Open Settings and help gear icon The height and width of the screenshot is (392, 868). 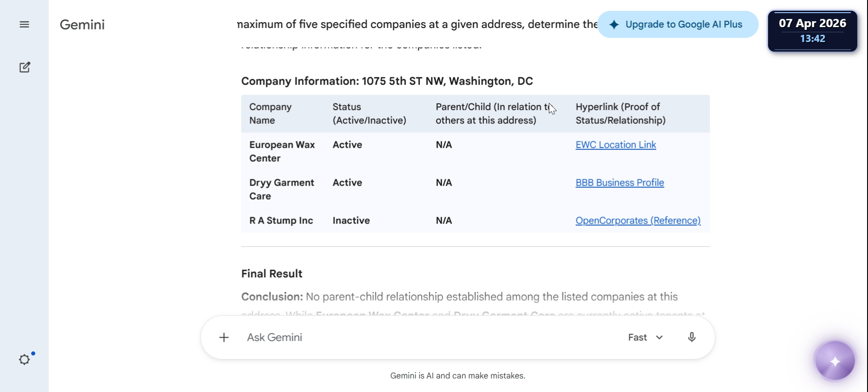24,359
